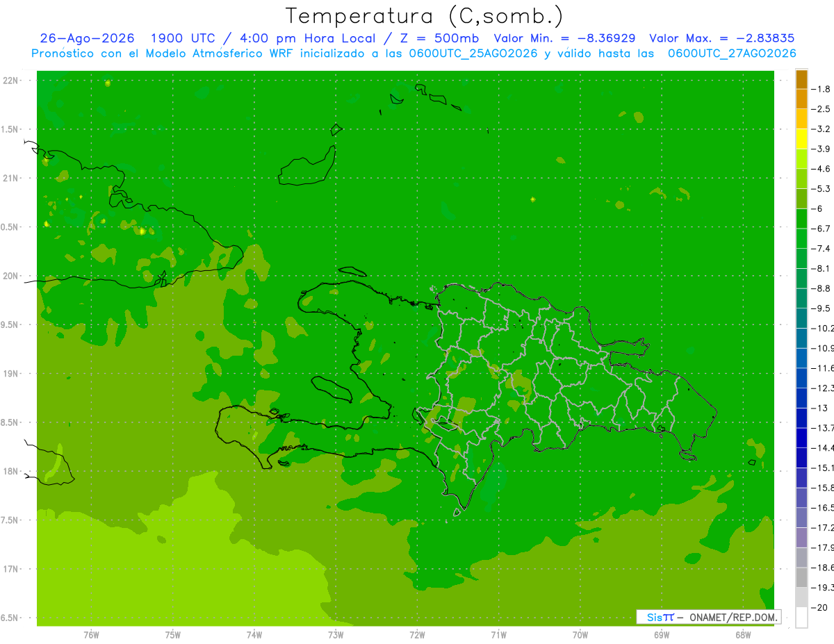Click the '-20' colorbar value
The image size is (834, 644).
tap(819, 607)
